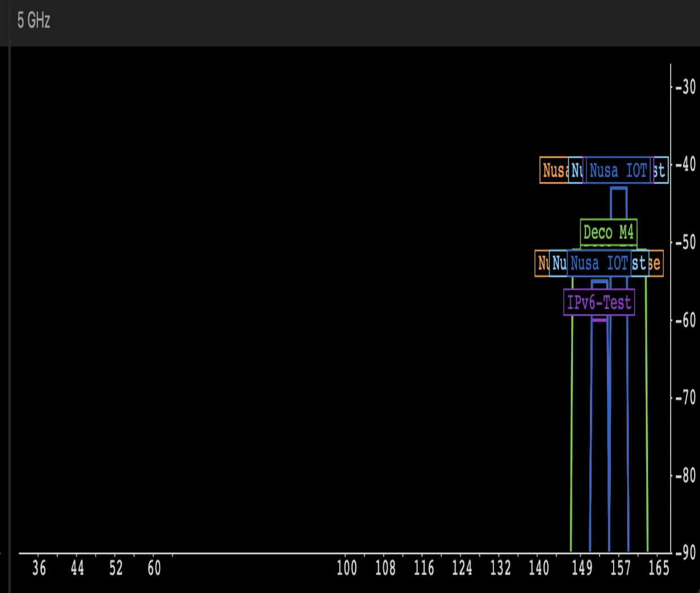Click channel 165 on the horizontal axis
This screenshot has width=700, height=593.
click(658, 568)
